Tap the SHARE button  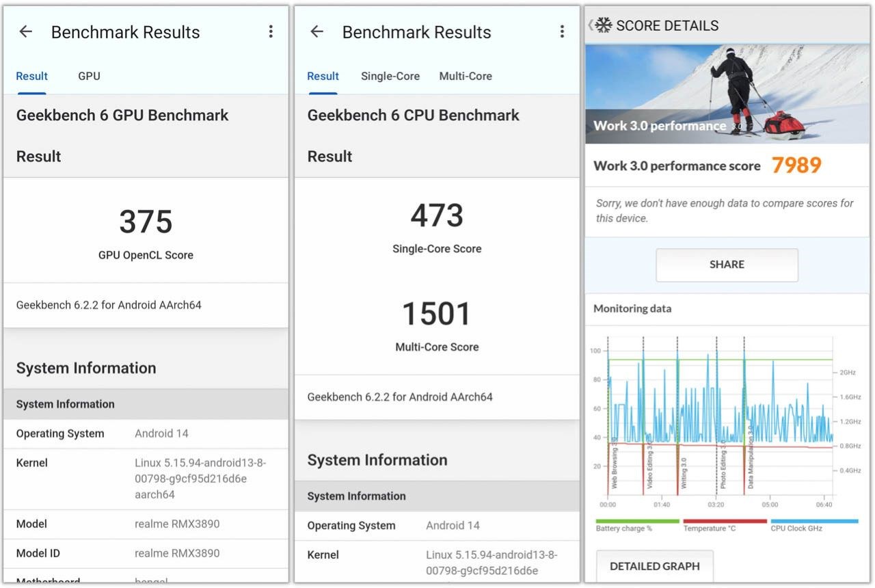pyautogui.click(x=727, y=265)
